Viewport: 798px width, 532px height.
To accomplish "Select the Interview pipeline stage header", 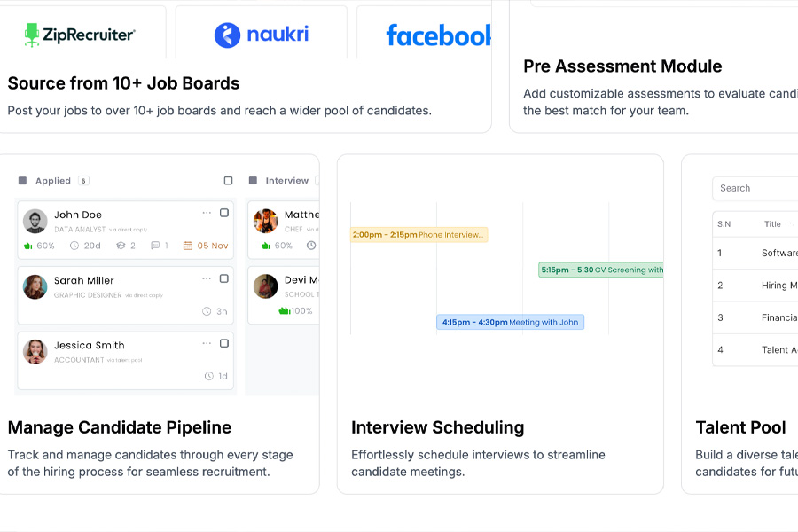I will coord(286,181).
